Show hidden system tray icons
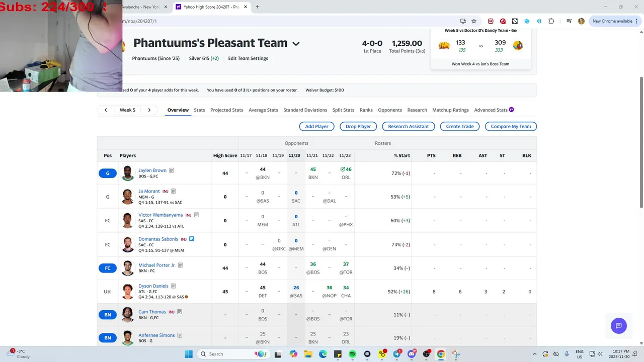 (x=534, y=354)
